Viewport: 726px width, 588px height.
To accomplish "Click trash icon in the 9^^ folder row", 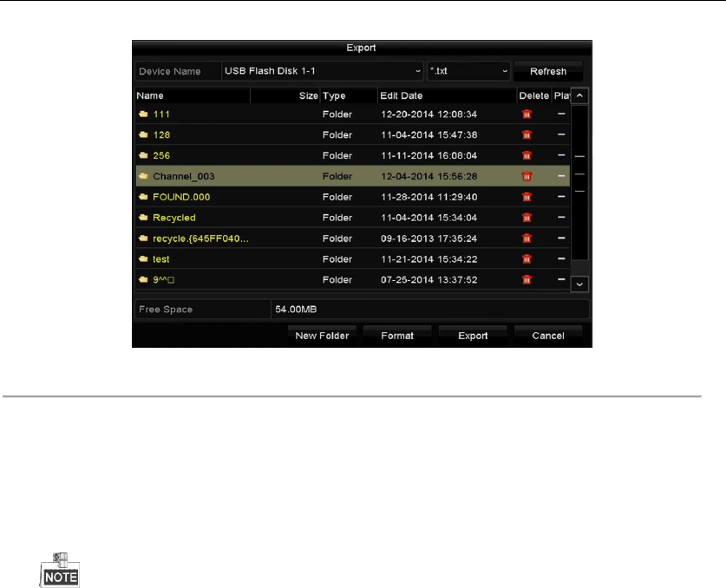I will tap(527, 279).
